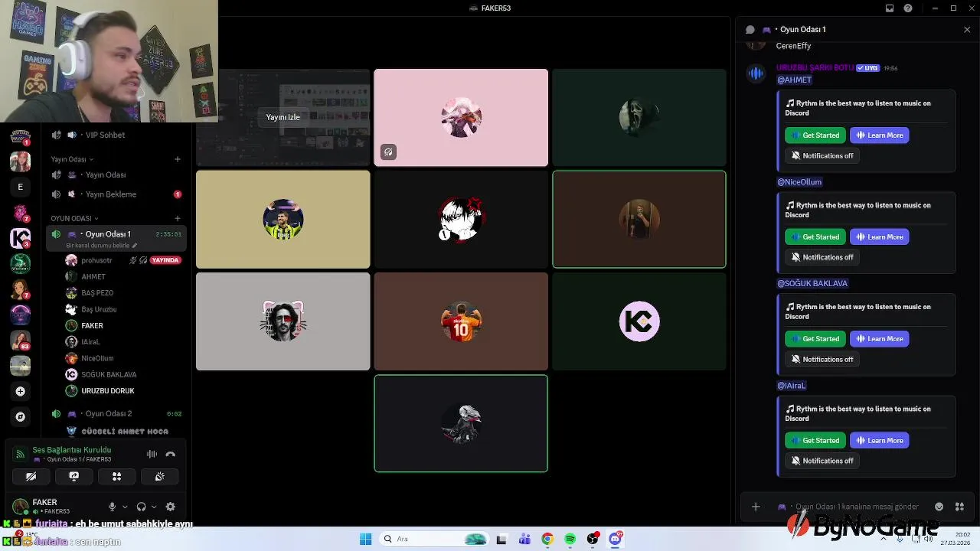The height and width of the screenshot is (551, 980).
Task: Click Get Started under @SOĞUK BAKLAVA mention
Action: click(815, 339)
